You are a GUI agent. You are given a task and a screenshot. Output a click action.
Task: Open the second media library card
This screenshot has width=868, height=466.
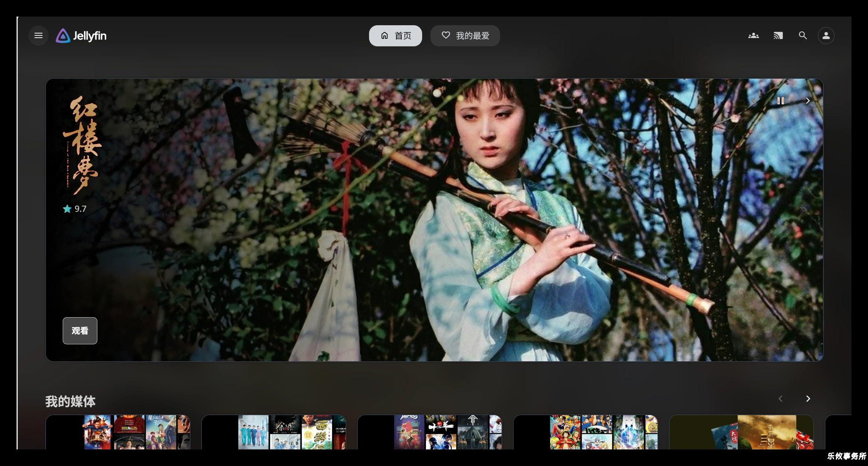click(x=274, y=432)
